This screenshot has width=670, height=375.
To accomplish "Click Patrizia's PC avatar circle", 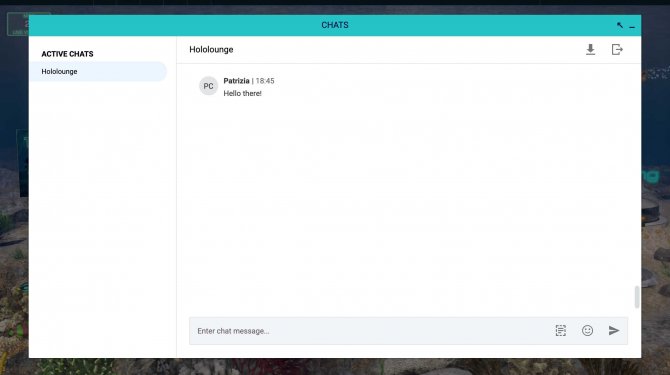I will point(209,86).
